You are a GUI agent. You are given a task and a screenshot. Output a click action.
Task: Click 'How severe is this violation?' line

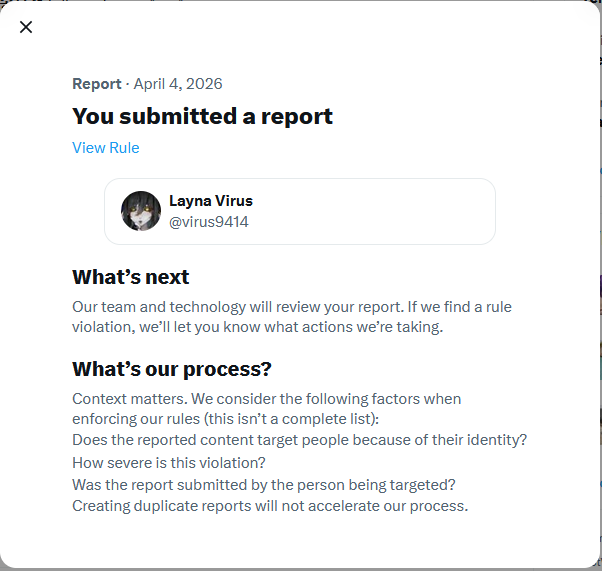pyautogui.click(x=169, y=463)
